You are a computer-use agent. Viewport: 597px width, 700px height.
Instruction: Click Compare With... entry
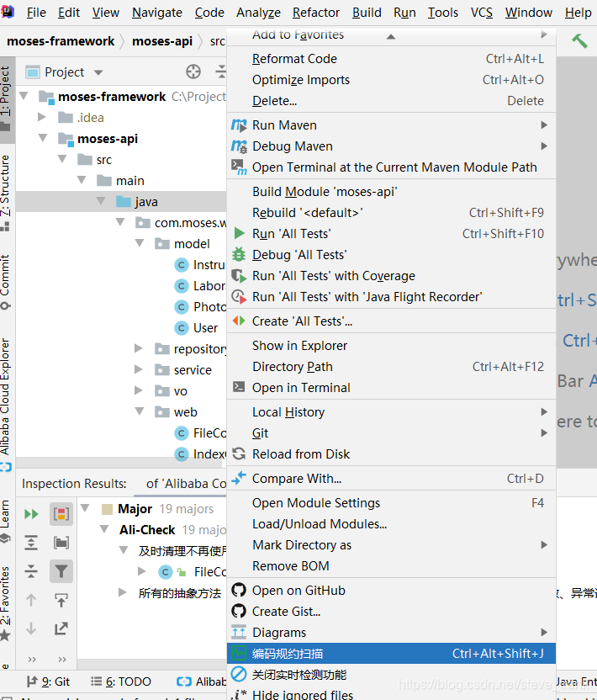coord(391,479)
